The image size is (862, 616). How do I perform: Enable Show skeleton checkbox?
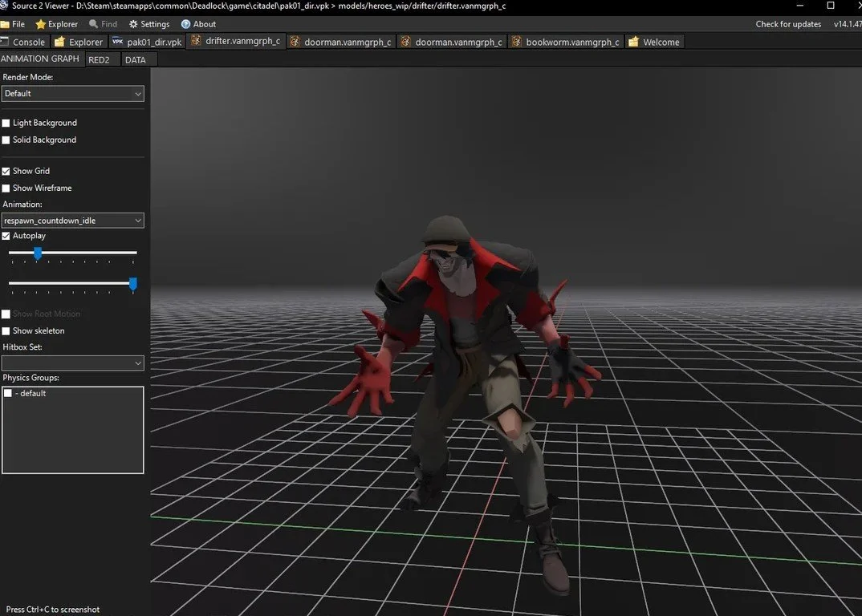pos(6,331)
